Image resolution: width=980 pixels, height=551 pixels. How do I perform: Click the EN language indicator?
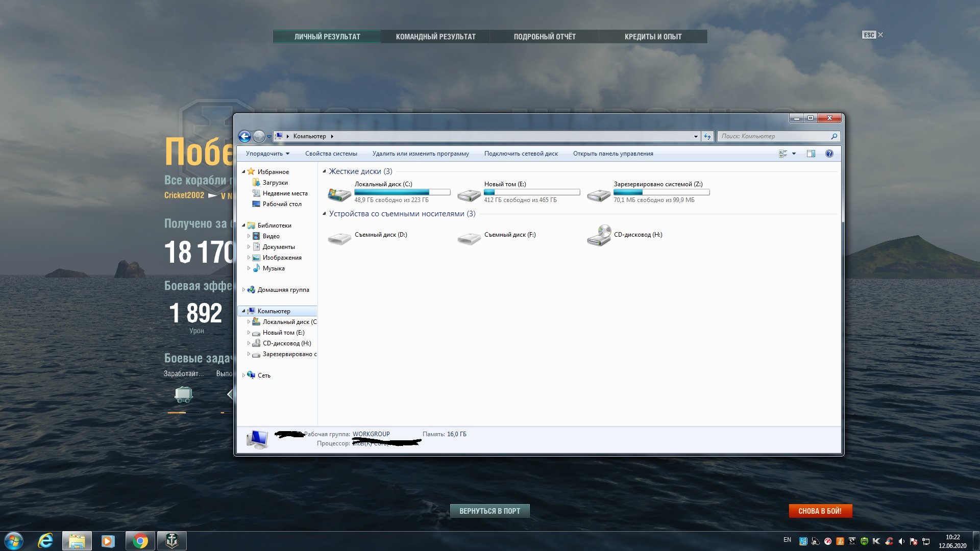pos(787,540)
